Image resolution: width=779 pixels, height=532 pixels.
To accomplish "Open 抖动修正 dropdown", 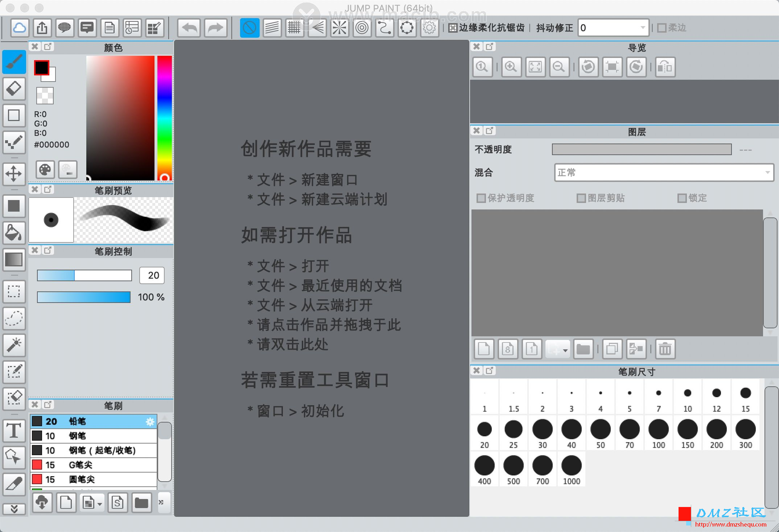I will pyautogui.click(x=613, y=28).
